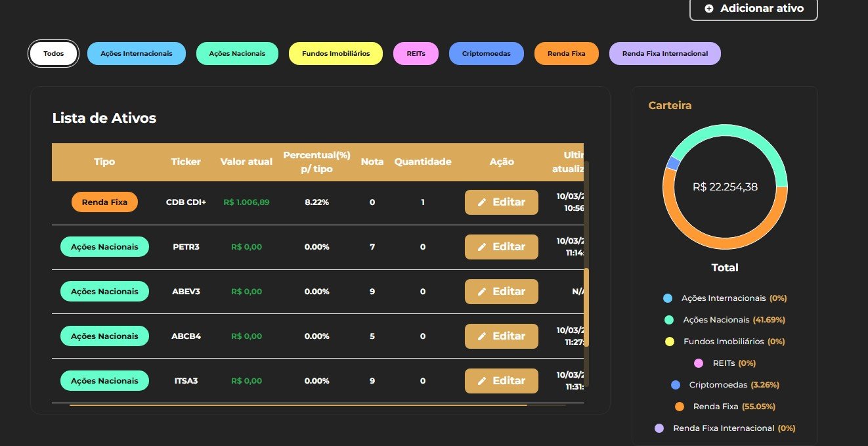Image resolution: width=868 pixels, height=446 pixels.
Task: Click the Ações Nacionais legend color dot
Action: 669,320
